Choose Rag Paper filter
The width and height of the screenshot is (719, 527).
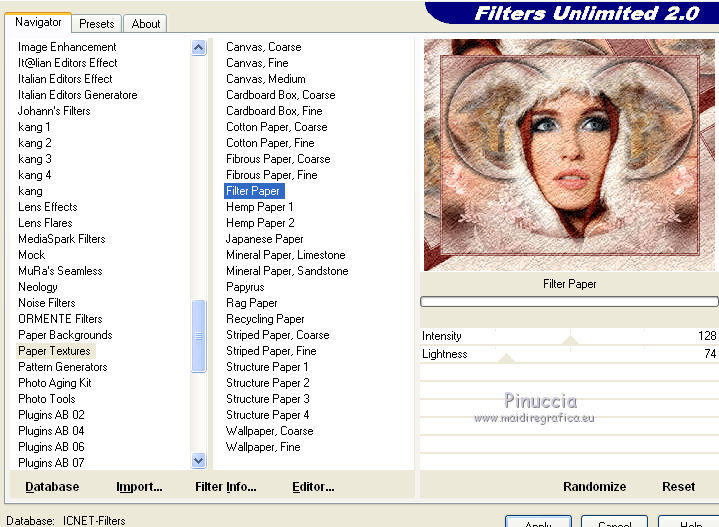(x=251, y=303)
